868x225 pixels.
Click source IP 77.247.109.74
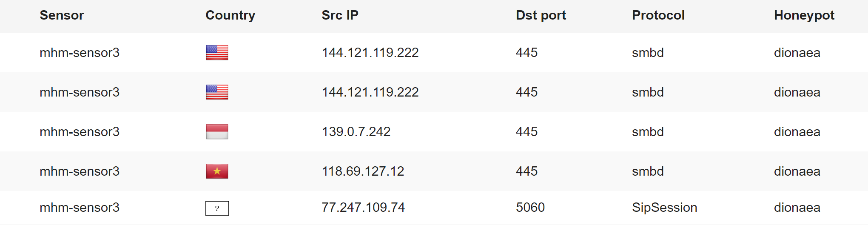point(363,208)
